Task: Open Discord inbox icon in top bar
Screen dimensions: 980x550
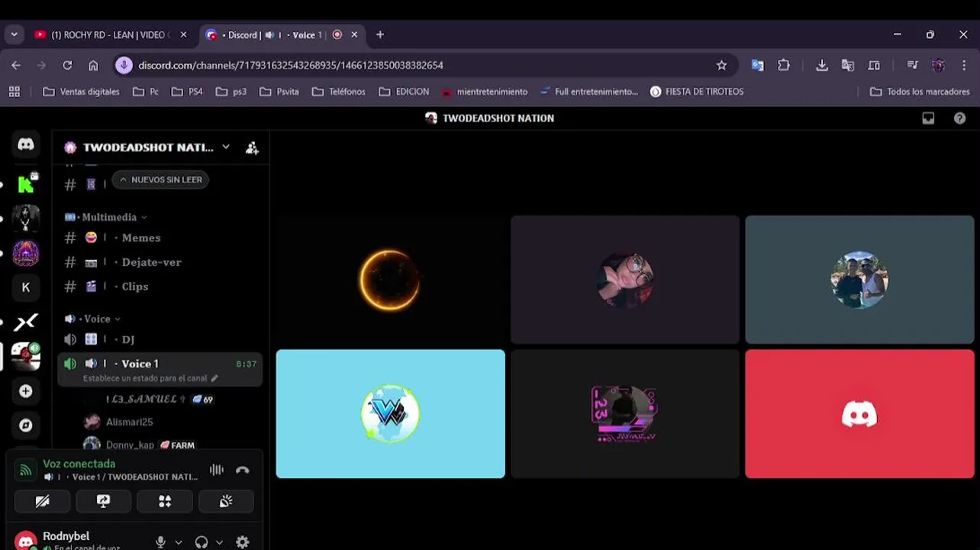Action: (x=928, y=118)
